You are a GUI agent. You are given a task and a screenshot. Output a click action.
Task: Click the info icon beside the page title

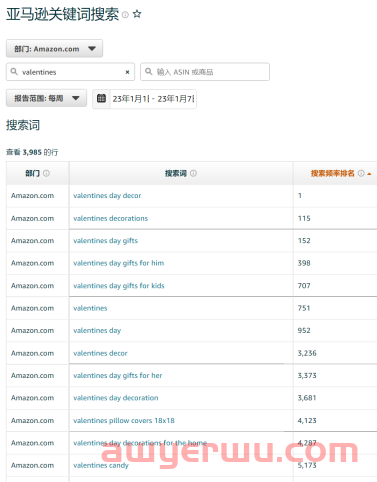(125, 15)
